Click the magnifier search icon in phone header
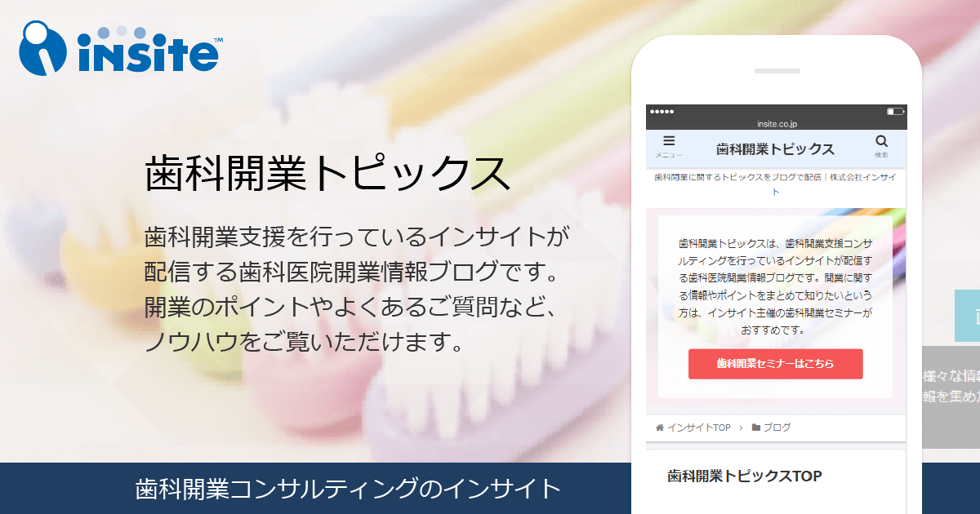Image resolution: width=980 pixels, height=514 pixels. (881, 141)
